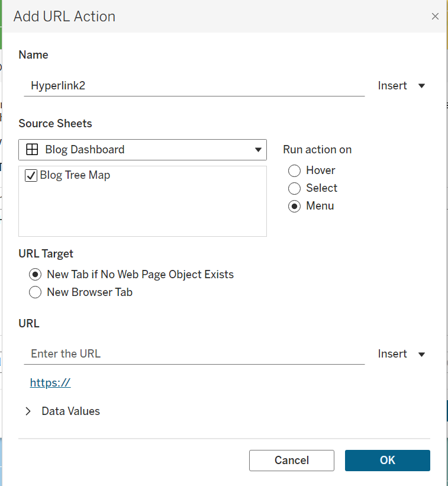Select New Browser Tab as URL target
The height and width of the screenshot is (486, 448).
pos(36,292)
